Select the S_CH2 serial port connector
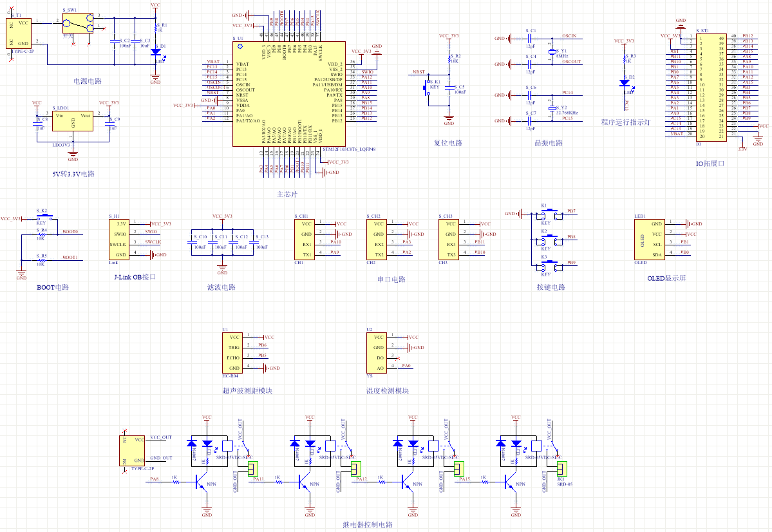The image size is (772, 532). point(379,239)
